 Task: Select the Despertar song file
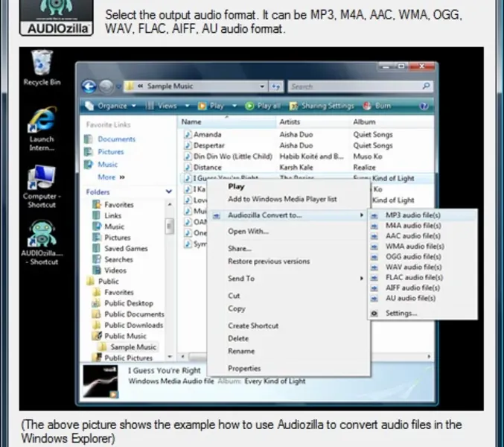click(204, 145)
